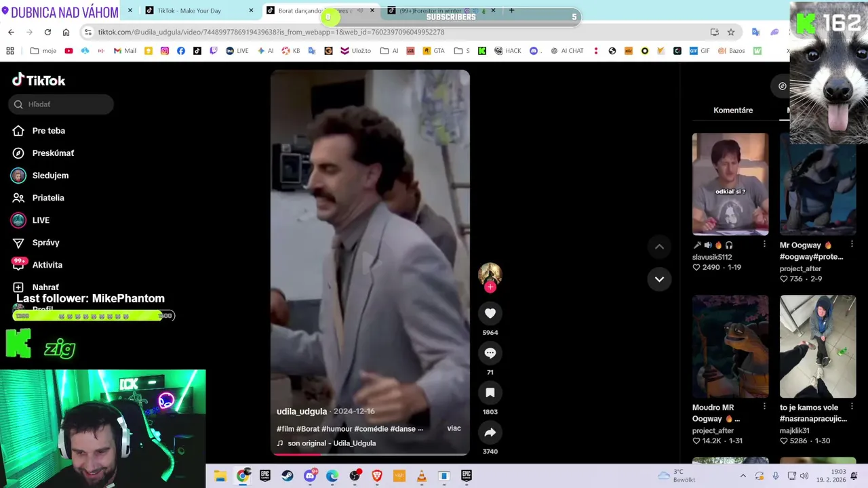Expand video description with viac
The width and height of the screenshot is (868, 488).
coord(454,428)
